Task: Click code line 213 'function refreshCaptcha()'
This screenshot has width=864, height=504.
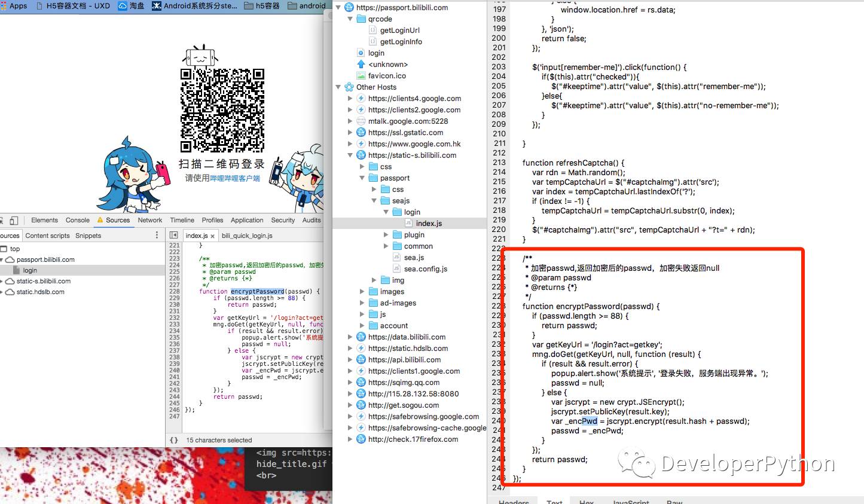Action: (573, 163)
